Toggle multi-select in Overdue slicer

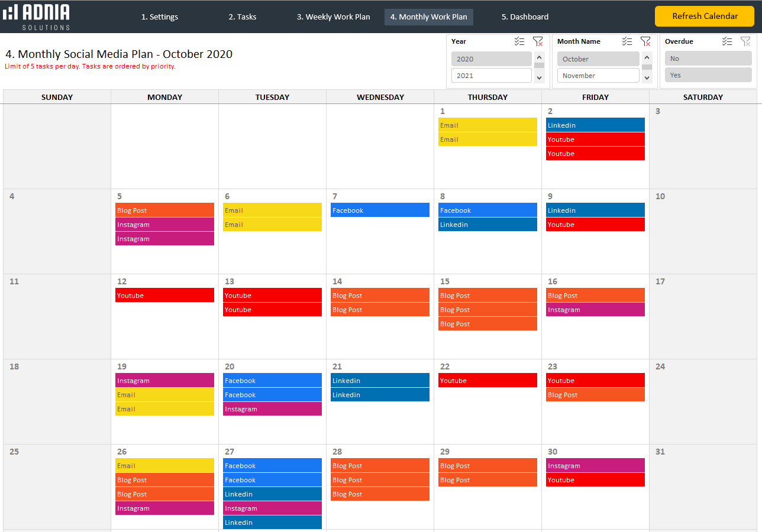(x=727, y=41)
